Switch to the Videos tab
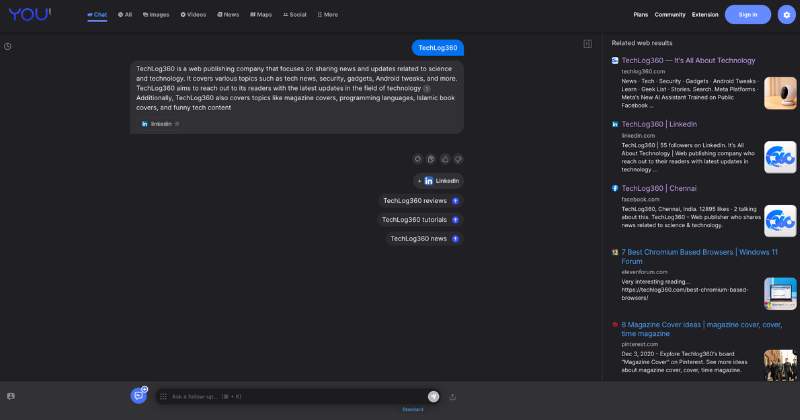 point(193,15)
